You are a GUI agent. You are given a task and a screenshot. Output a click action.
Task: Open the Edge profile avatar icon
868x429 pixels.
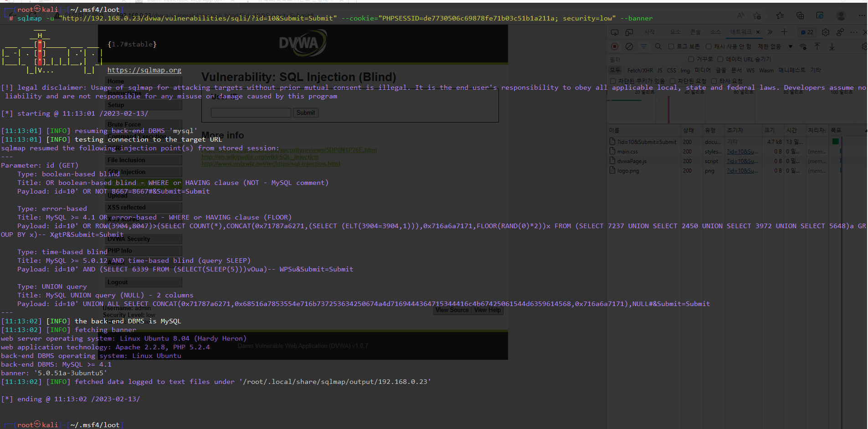coord(841,15)
